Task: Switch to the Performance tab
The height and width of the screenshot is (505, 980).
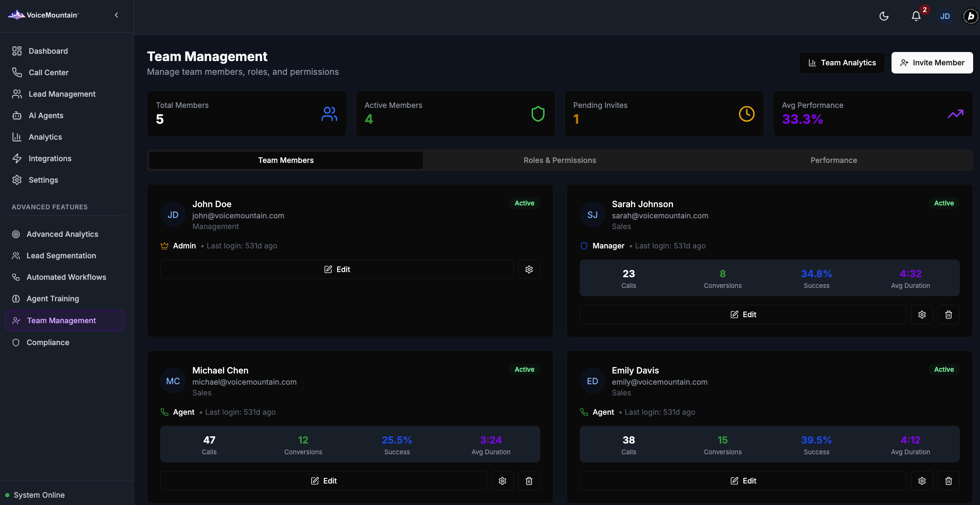Action: [834, 160]
